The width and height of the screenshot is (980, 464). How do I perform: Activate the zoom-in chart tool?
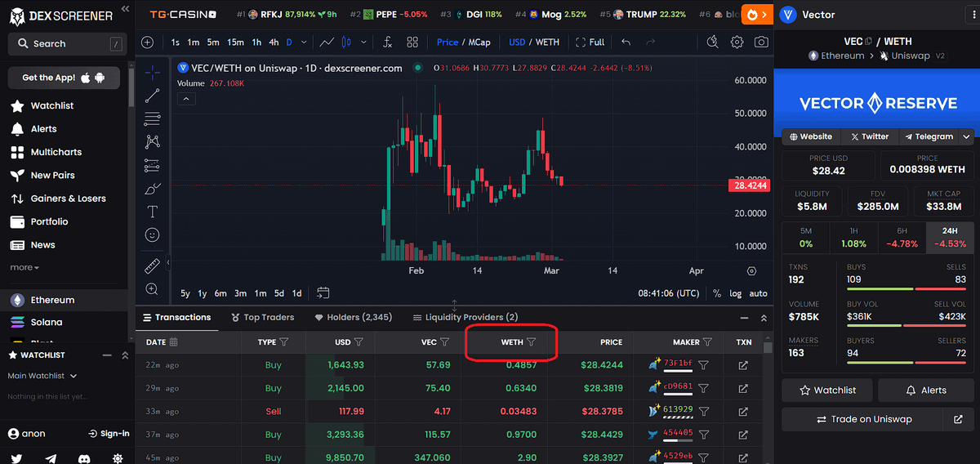(152, 289)
